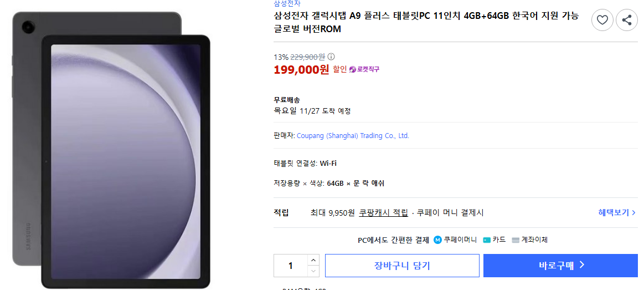644x290 pixels.
Task: Decrease quantity with the down arrow
Action: click(313, 271)
